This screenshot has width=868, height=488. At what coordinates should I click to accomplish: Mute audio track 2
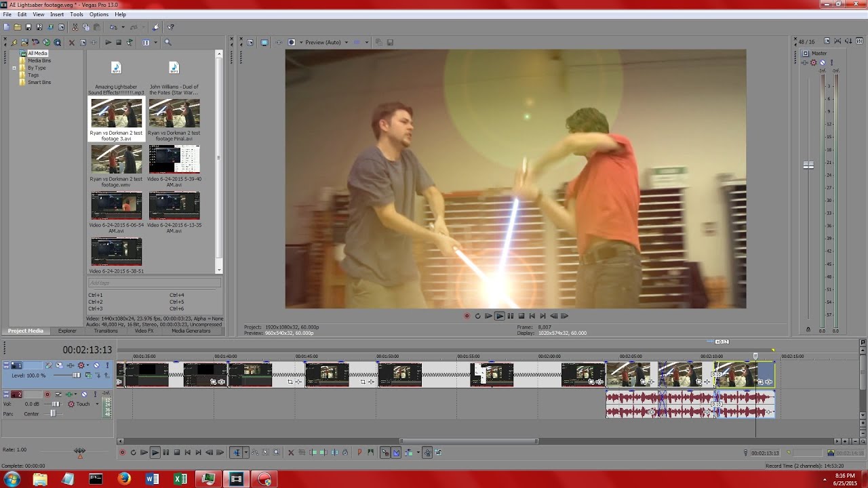(x=84, y=394)
